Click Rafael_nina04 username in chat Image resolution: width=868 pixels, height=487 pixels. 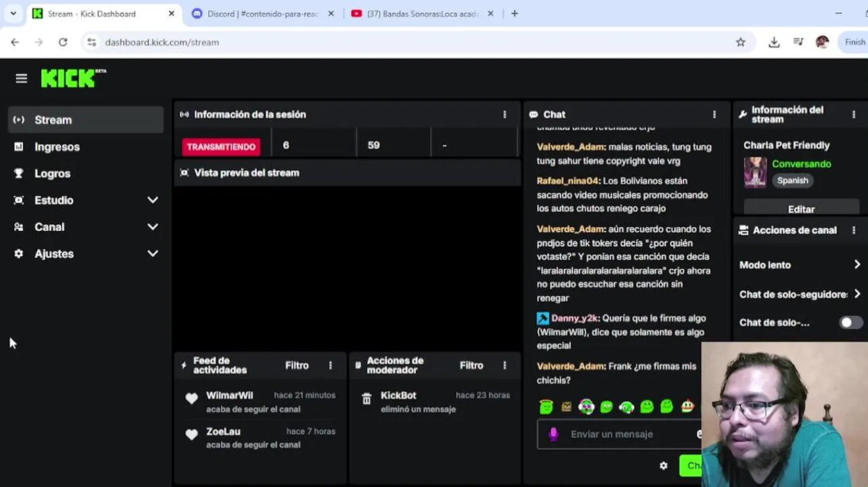pyautogui.click(x=568, y=181)
